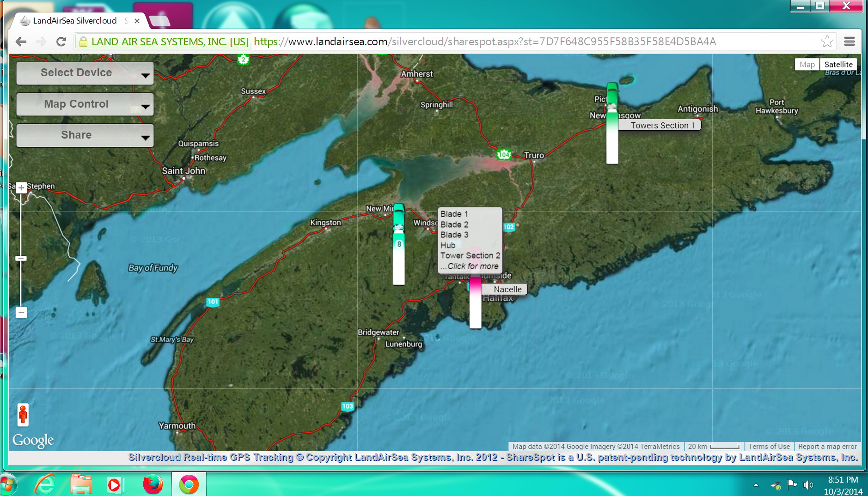Launch Internet Explorer from the taskbar
Viewport: 868px width, 496px height.
pos(45,484)
